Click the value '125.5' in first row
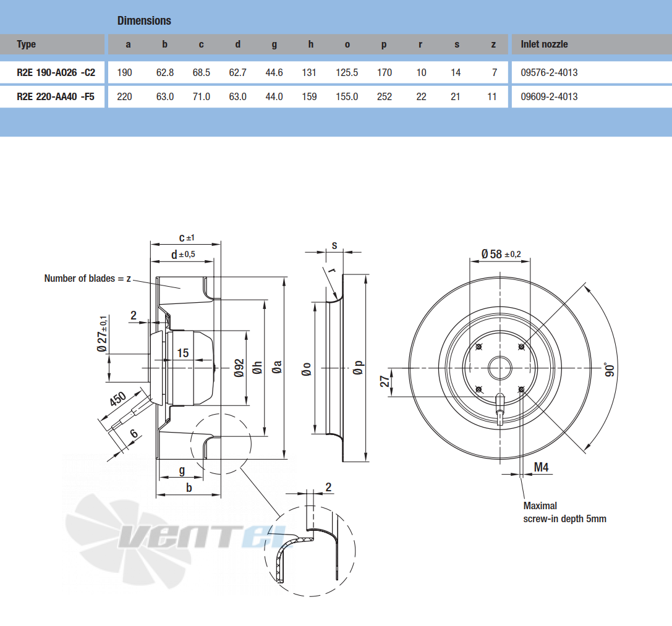672x626 pixels. [347, 72]
